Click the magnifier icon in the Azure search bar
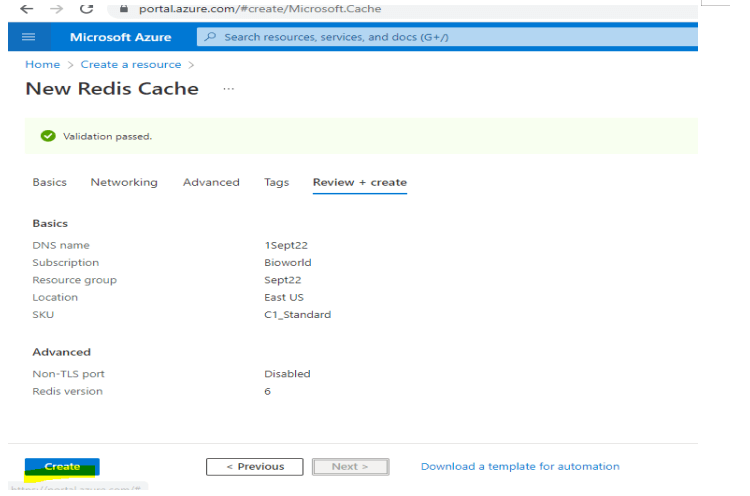The height and width of the screenshot is (496, 750). pyautogui.click(x=210, y=37)
